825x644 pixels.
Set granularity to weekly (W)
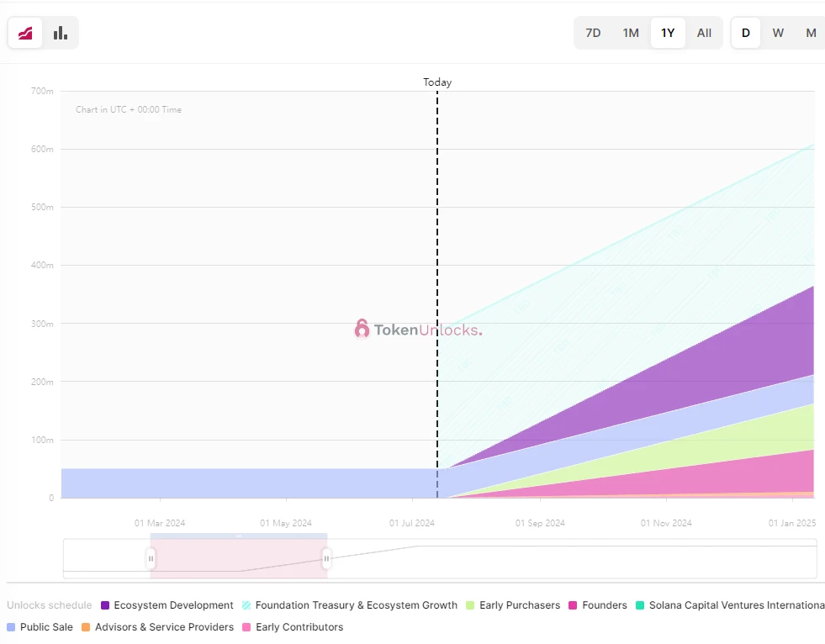coord(778,33)
